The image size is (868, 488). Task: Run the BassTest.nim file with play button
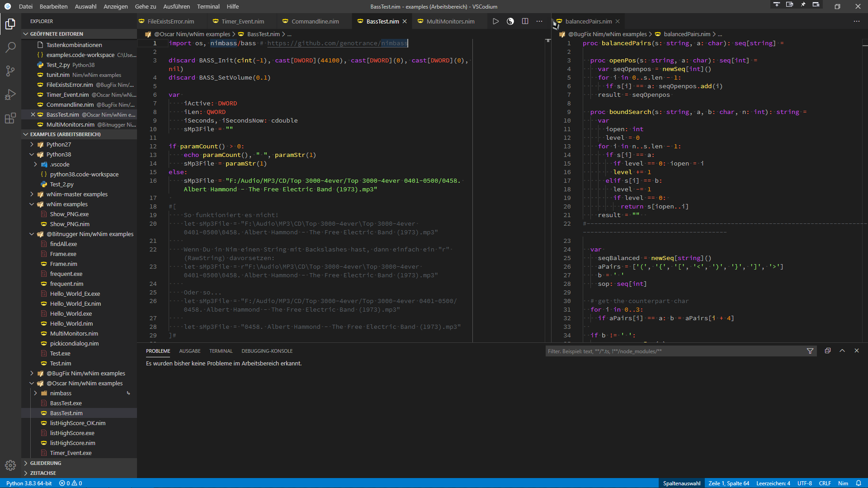coord(495,21)
